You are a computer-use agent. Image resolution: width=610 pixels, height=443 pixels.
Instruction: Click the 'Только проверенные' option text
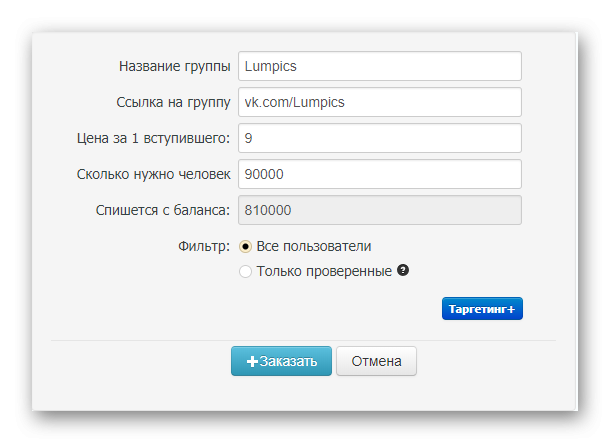324,271
